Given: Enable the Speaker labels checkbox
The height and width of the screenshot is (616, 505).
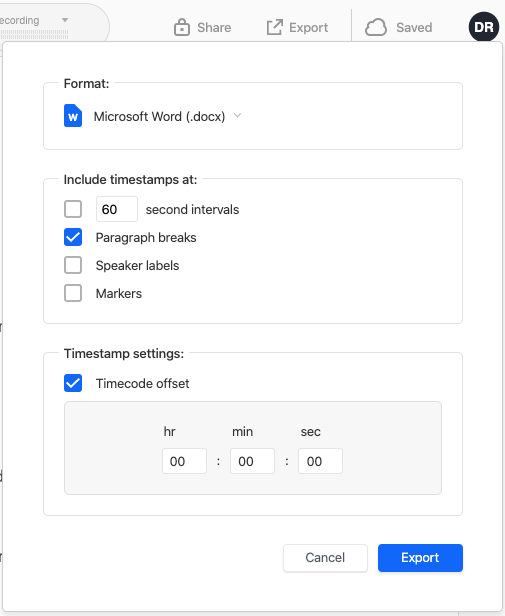Looking at the screenshot, I should click(x=73, y=265).
